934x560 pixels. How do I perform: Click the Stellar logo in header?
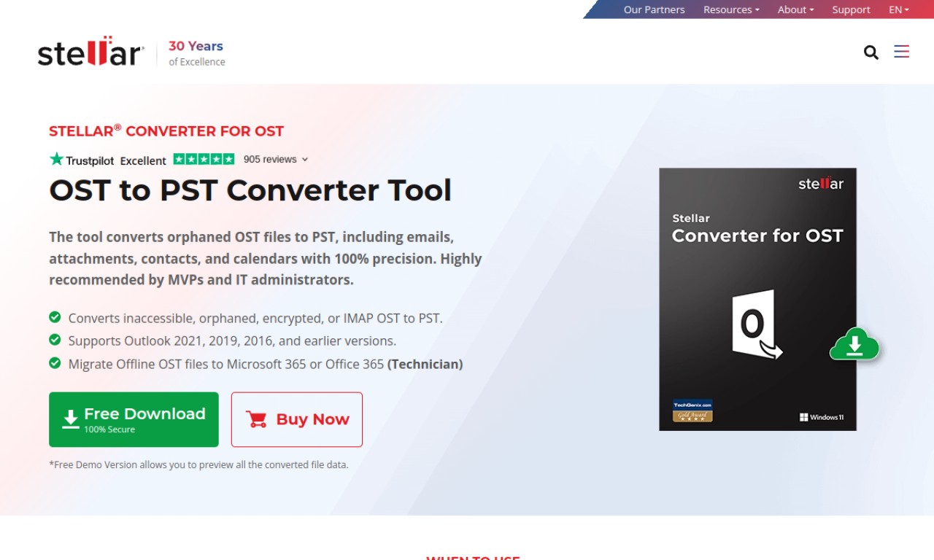(x=90, y=52)
